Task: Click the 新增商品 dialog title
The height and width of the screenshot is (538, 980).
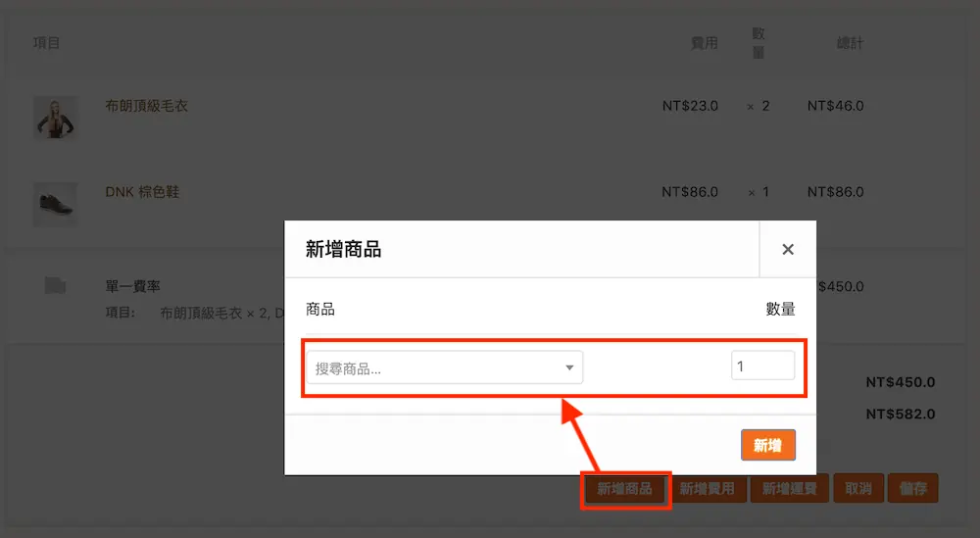Action: tap(344, 249)
